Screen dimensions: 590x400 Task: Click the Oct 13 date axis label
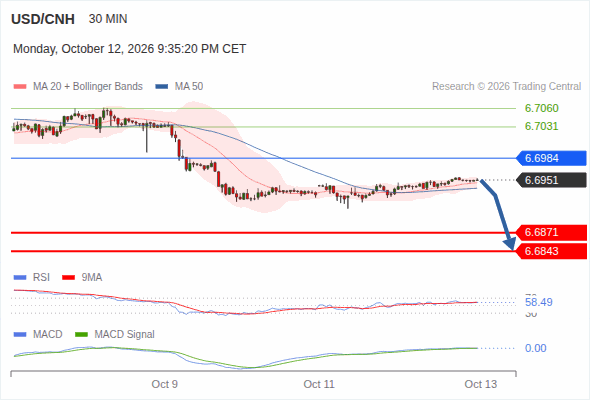click(x=481, y=384)
